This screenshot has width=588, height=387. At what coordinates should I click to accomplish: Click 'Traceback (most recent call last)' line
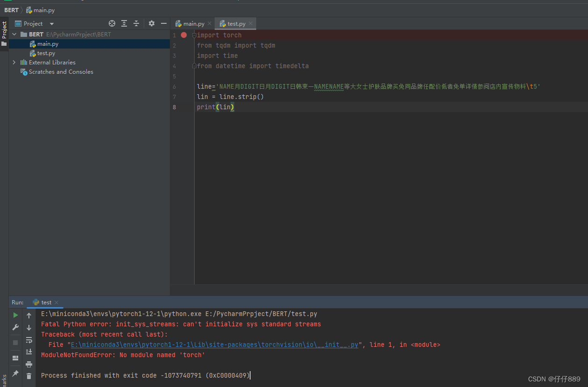click(105, 334)
